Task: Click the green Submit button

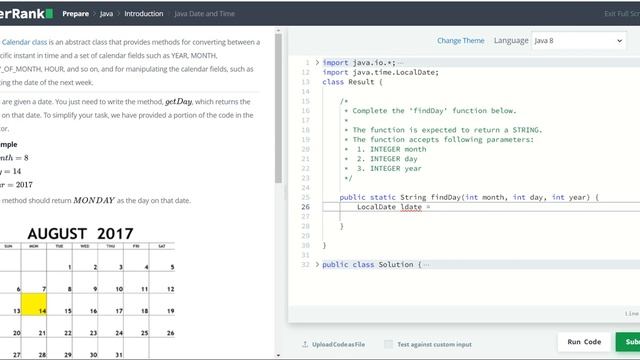Action: click(628, 342)
